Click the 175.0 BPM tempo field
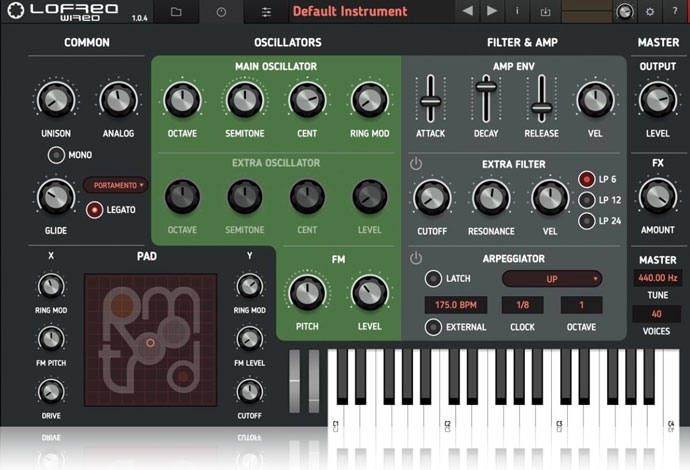This screenshot has width=690, height=470. coord(455,305)
